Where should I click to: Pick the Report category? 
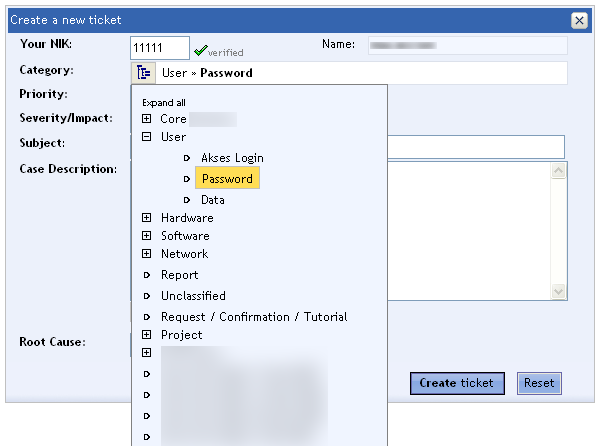pos(180,275)
